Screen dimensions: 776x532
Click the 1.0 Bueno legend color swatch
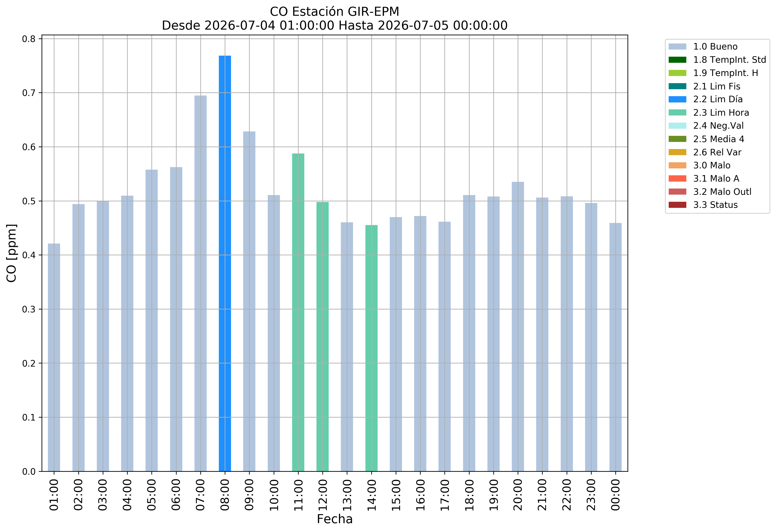pos(677,47)
